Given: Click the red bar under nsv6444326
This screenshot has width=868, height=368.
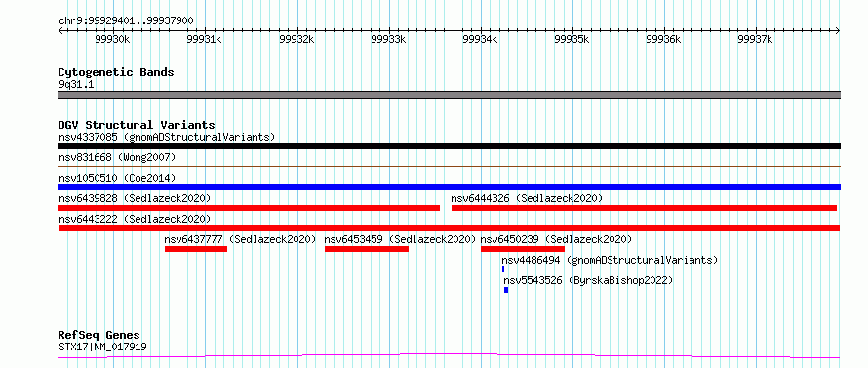Looking at the screenshot, I should 644,208.
